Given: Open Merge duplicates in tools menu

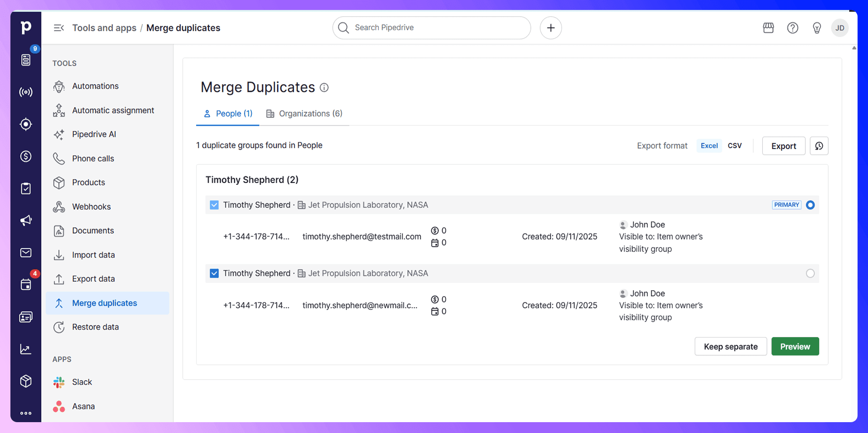Looking at the screenshot, I should [x=108, y=303].
